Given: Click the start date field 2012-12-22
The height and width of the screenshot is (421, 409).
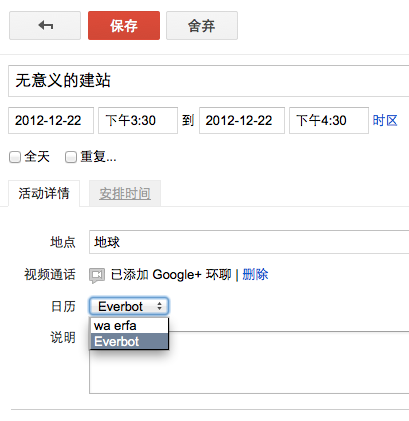Looking at the screenshot, I should click(51, 120).
